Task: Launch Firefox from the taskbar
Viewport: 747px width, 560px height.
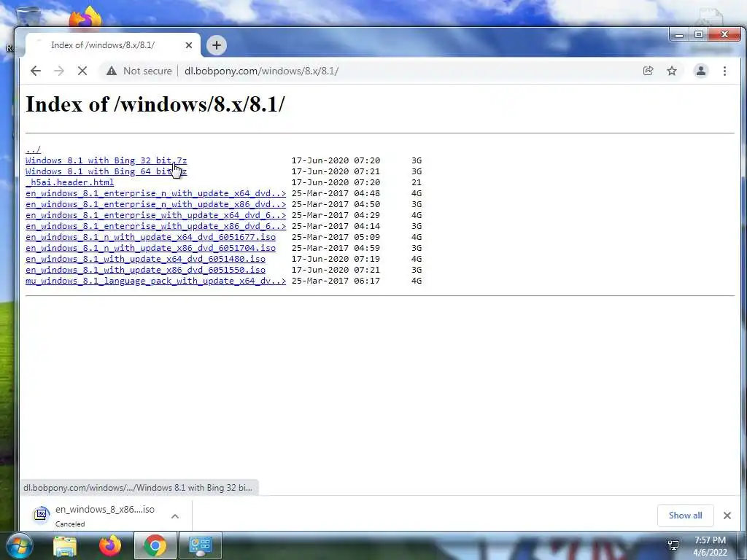Action: (110, 545)
